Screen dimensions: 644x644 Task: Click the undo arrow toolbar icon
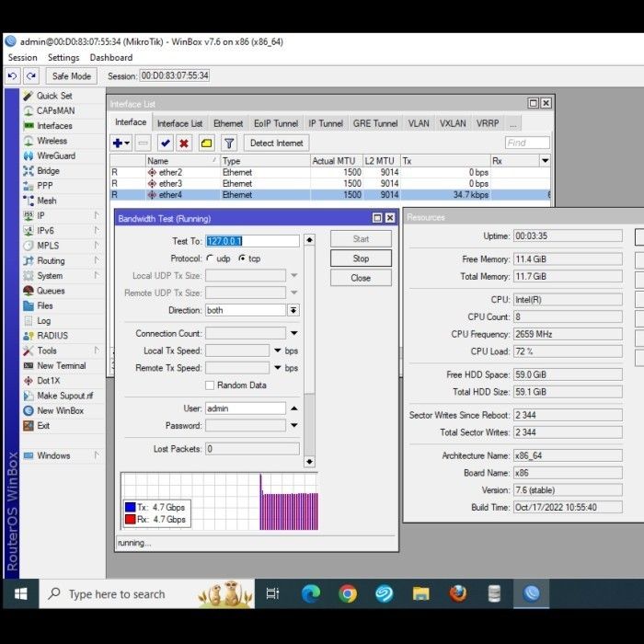pos(12,76)
